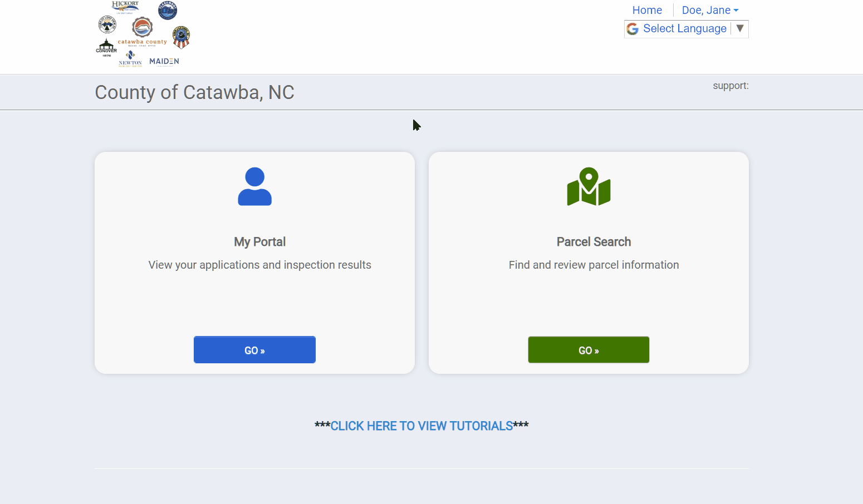Click the language selector down arrow
This screenshot has height=504, width=863.
click(741, 28)
